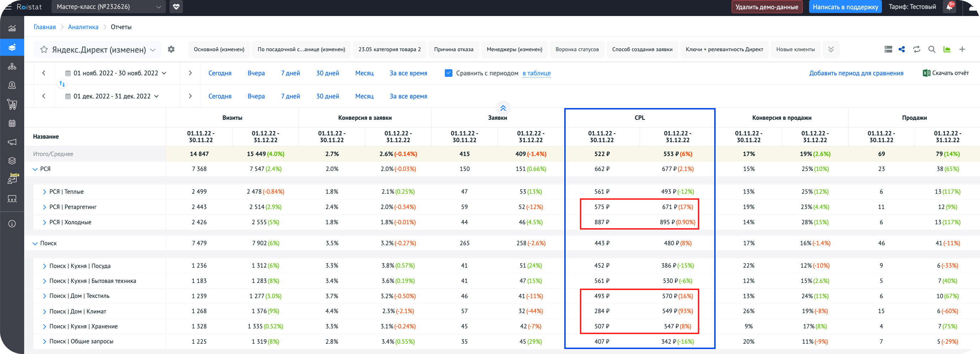The height and width of the screenshot is (354, 980).
Task: Uncheck the Сравнить с периодом checkbox
Action: click(x=448, y=73)
